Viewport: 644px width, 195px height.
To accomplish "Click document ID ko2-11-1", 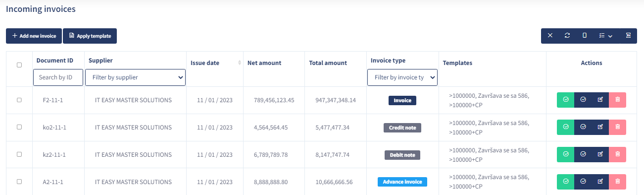I will point(54,128).
